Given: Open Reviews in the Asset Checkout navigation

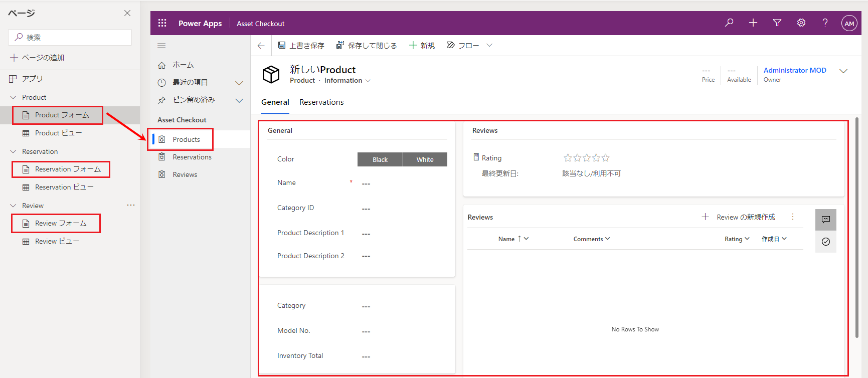Looking at the screenshot, I should [185, 174].
